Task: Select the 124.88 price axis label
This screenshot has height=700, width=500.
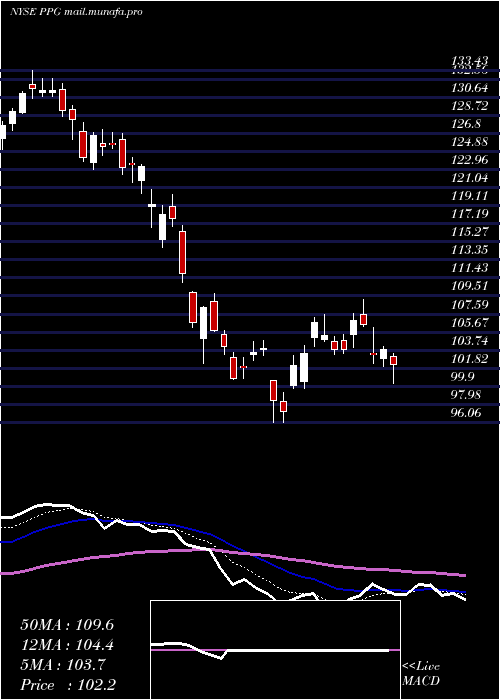Action: tap(468, 142)
